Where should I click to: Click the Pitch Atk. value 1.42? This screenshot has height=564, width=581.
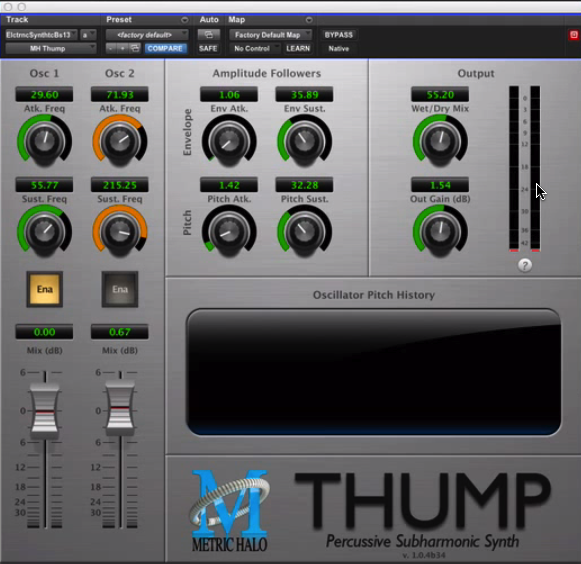(229, 185)
